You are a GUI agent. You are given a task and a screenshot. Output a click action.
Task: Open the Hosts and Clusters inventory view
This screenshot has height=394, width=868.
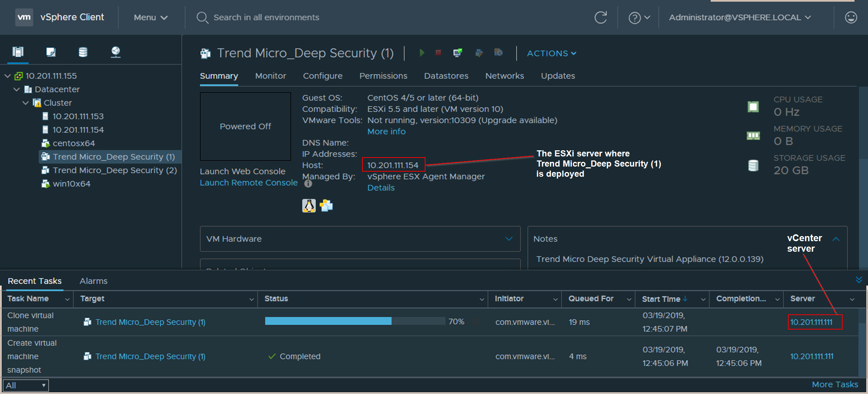[18, 52]
